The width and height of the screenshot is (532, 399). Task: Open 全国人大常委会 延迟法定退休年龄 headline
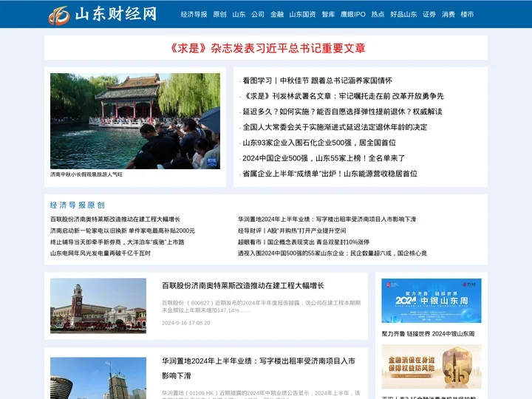click(x=335, y=127)
